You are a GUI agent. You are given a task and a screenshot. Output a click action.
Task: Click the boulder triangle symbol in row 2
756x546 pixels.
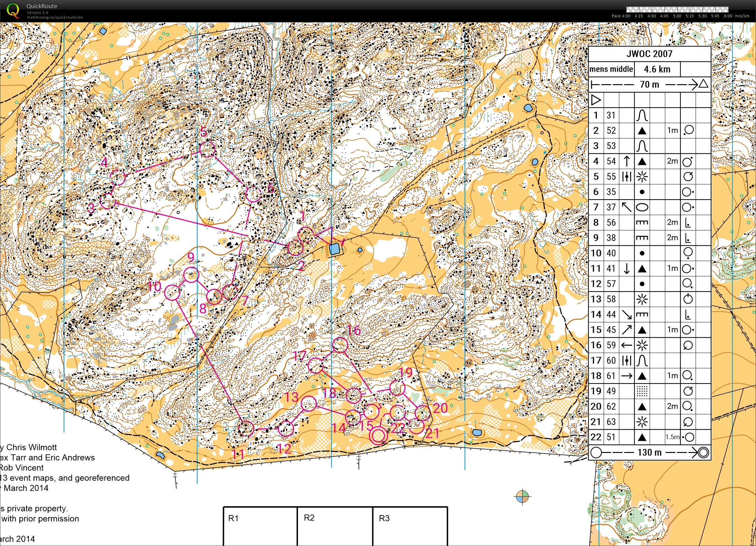tap(642, 131)
